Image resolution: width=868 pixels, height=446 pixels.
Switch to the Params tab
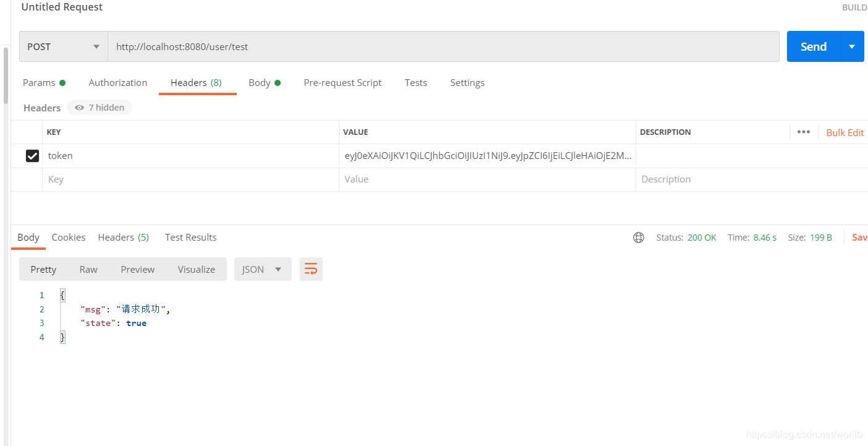pos(44,82)
